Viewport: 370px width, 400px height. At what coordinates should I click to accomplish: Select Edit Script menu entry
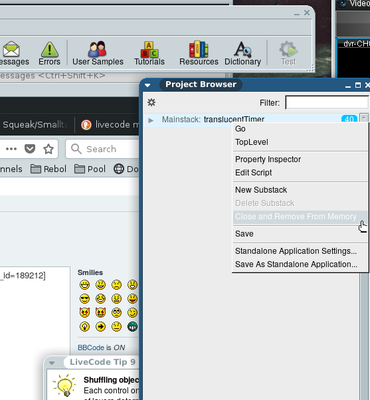pyautogui.click(x=253, y=173)
